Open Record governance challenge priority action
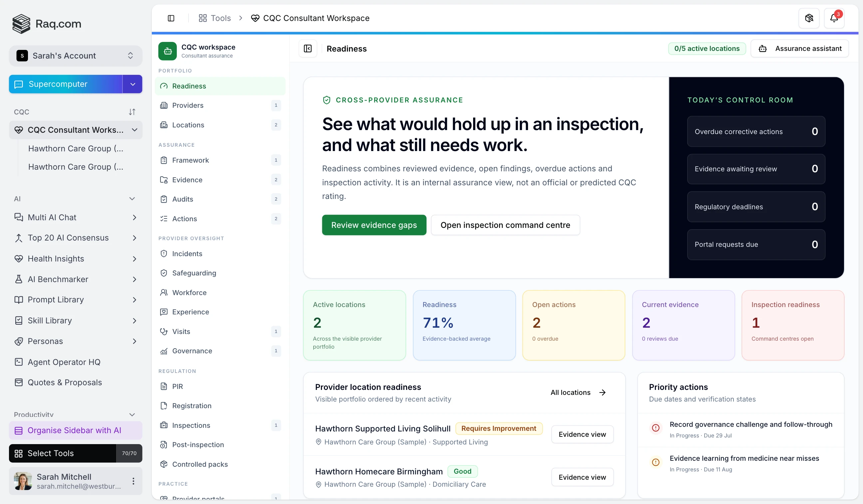Image resolution: width=863 pixels, height=504 pixels. click(741, 430)
